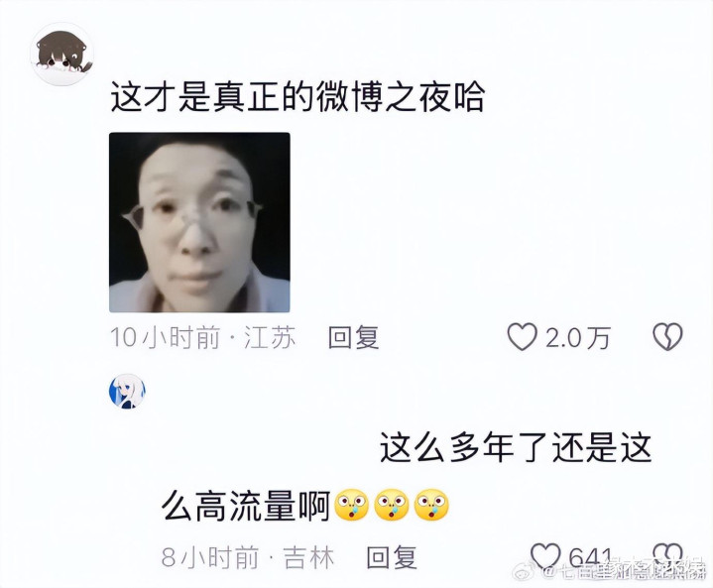
Task: Like the 吉林 reply with 641 likes
Action: click(546, 555)
